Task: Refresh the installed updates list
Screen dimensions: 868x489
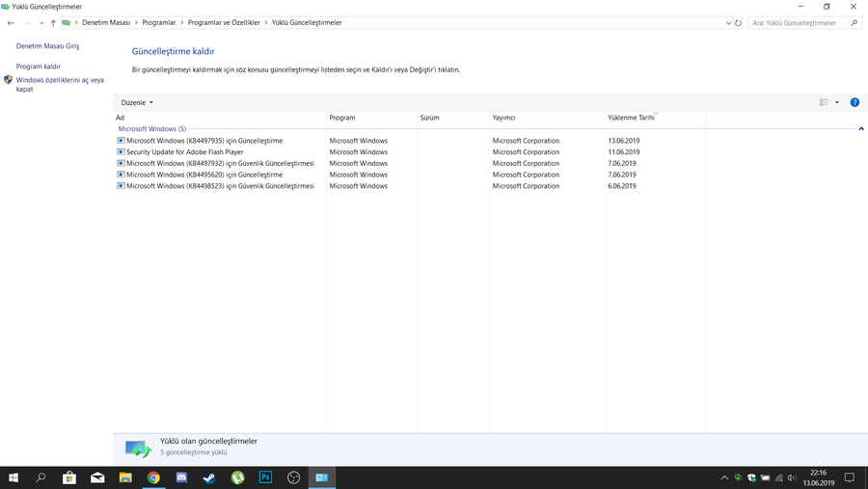Action: click(x=738, y=23)
